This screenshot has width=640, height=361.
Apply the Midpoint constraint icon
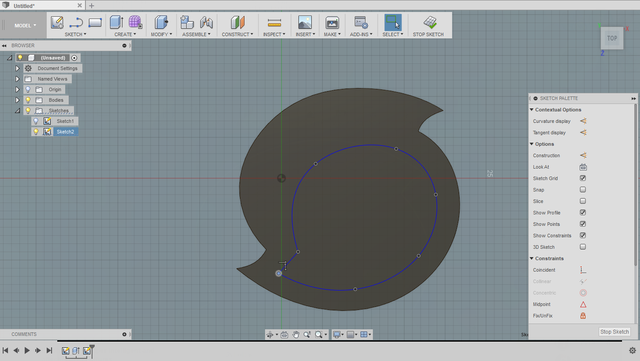pyautogui.click(x=583, y=304)
